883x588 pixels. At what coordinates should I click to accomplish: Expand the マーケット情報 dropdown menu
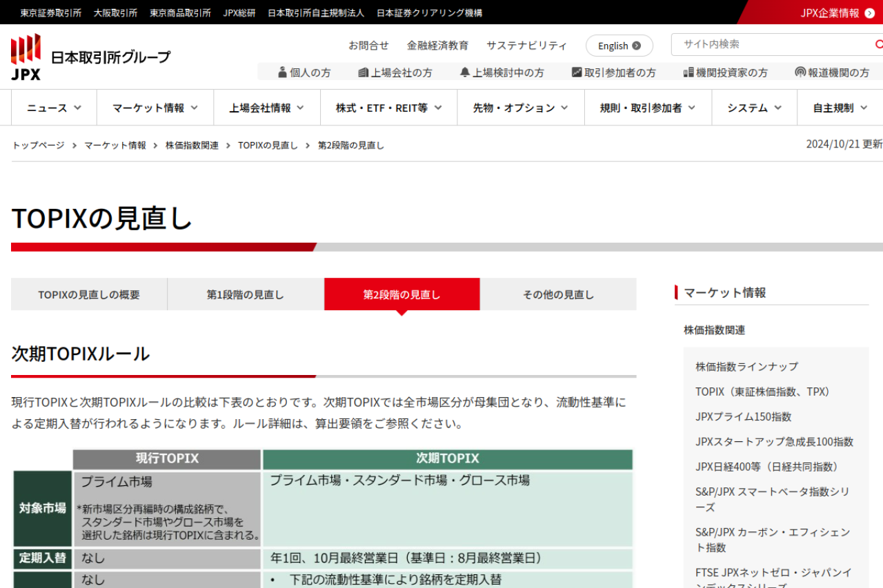155,108
